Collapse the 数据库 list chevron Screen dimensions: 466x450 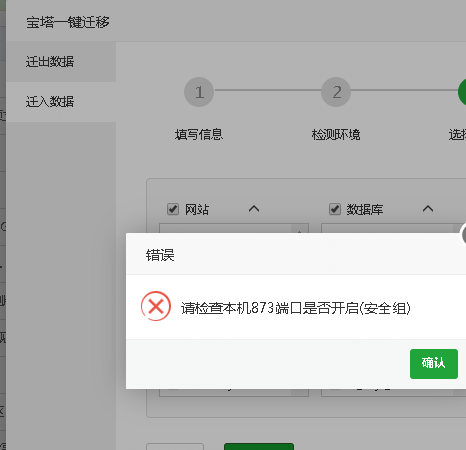click(428, 209)
